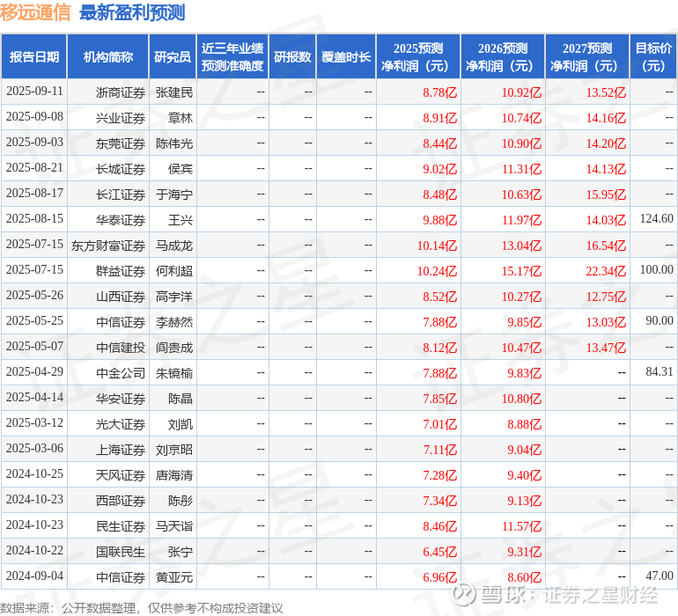Click the 东方财富证券 institution cell
This screenshot has width=678, height=616.
(x=108, y=246)
